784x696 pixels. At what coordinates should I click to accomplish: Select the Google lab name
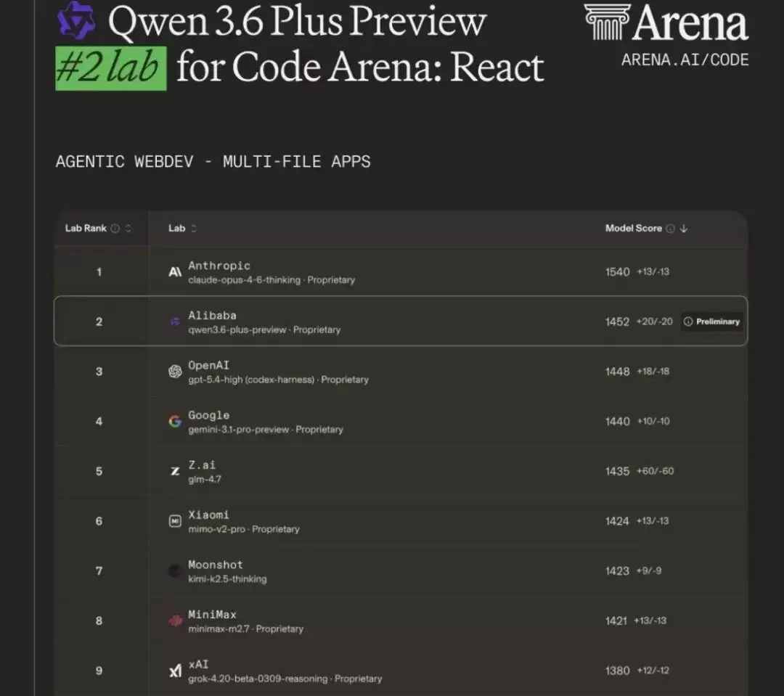tap(208, 416)
